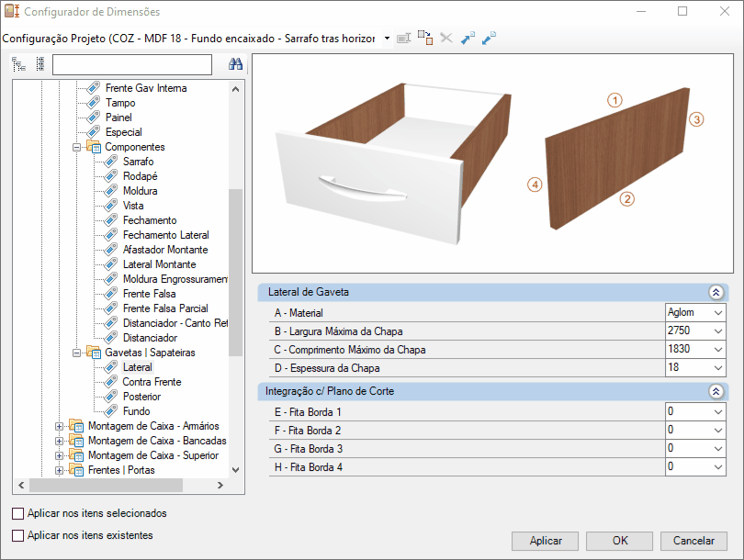Click the copy configuration toolbar icon
The height and width of the screenshot is (560, 744).
(424, 39)
